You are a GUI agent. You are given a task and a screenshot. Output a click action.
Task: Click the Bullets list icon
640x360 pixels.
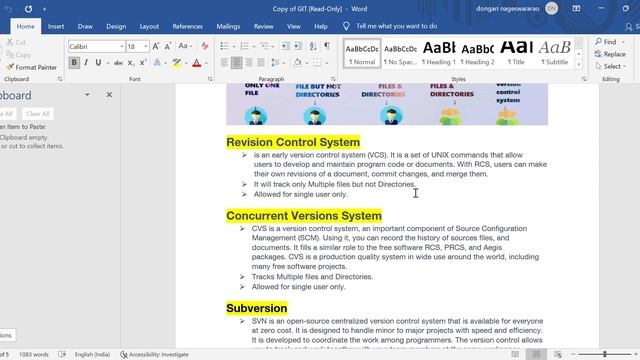tap(224, 46)
